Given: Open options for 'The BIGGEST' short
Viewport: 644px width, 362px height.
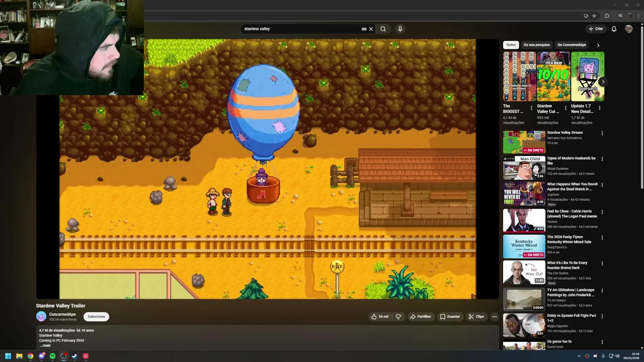Looking at the screenshot, I should [x=531, y=108].
